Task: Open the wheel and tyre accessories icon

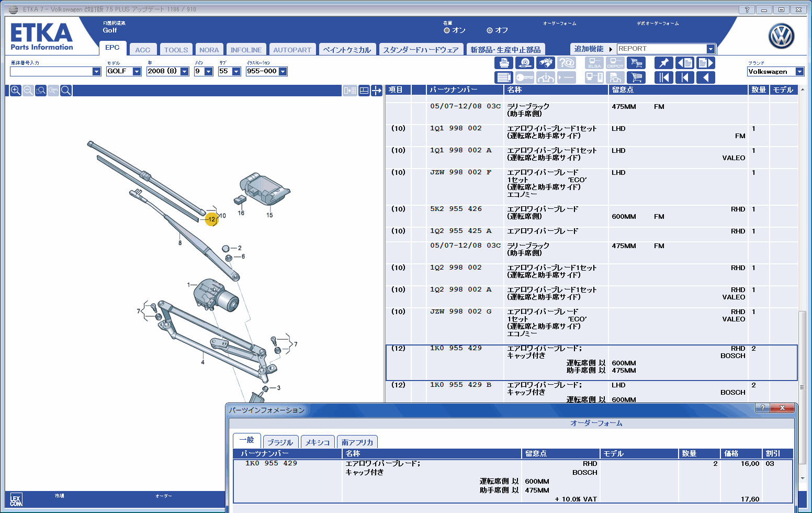Action: (524, 63)
